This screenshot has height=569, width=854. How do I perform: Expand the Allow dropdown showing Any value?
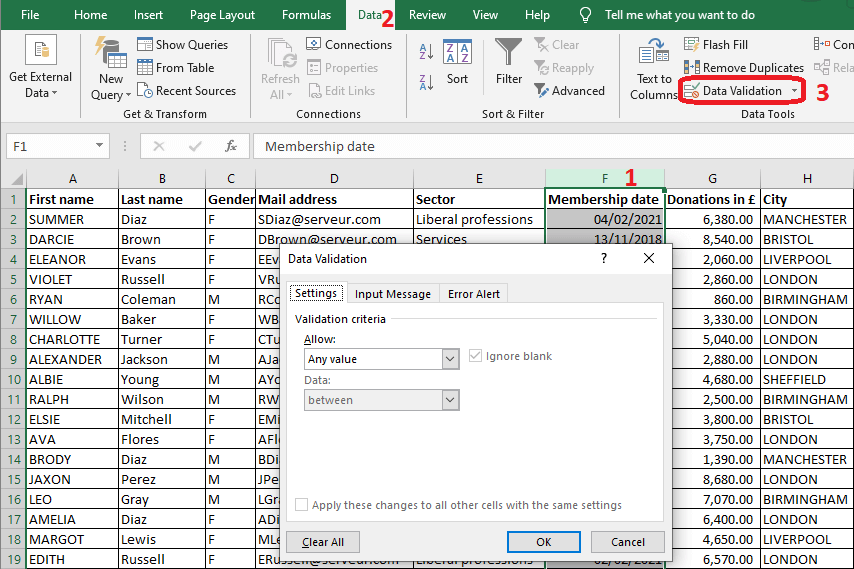click(x=450, y=359)
